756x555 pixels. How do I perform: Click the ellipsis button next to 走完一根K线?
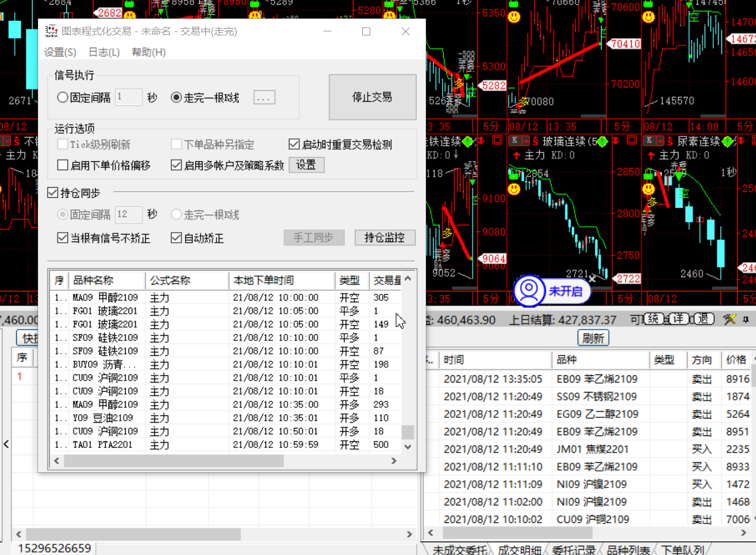(x=265, y=98)
